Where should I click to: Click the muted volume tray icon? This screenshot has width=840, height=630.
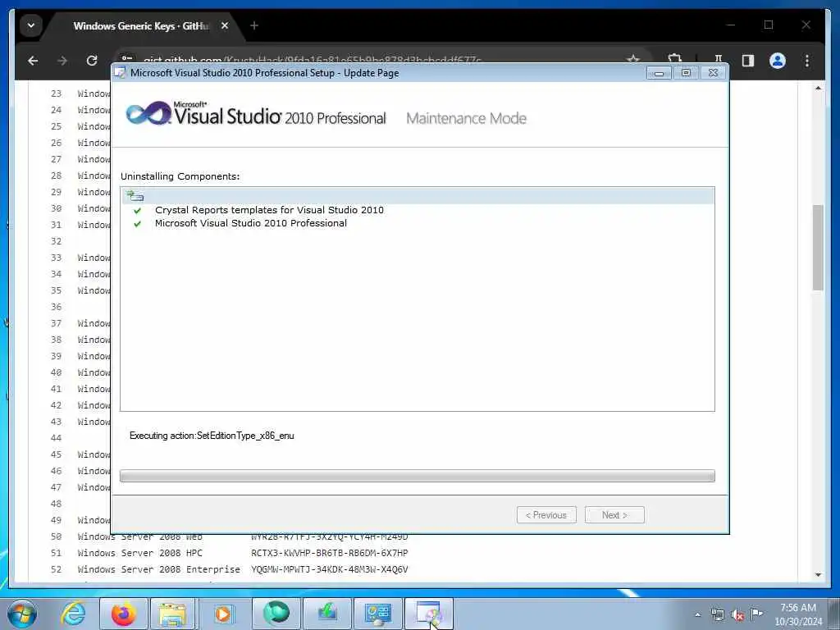click(737, 614)
